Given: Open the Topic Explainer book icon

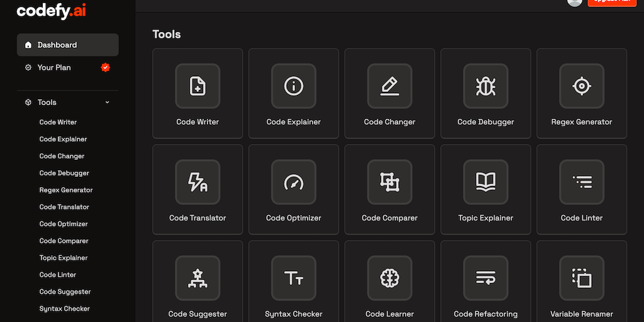Looking at the screenshot, I should (486, 182).
